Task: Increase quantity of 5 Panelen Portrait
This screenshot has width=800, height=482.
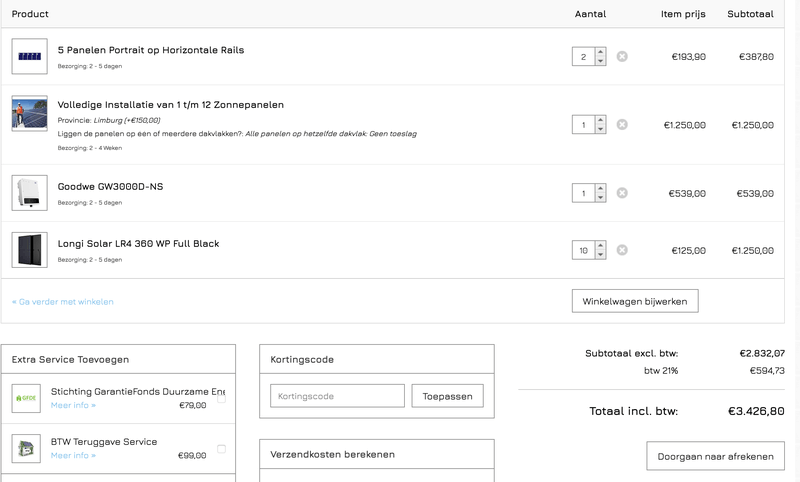Action: (x=601, y=52)
